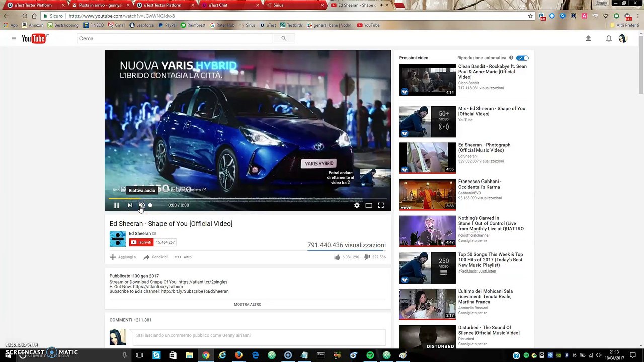Expand the Altro more actions menu
Image resolution: width=644 pixels, height=362 pixels.
coord(183,257)
